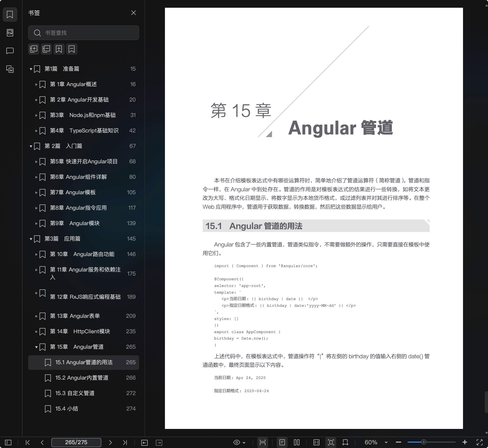Select bookmark 15.3 自定义管道
Screen dimensions: 488x448
tap(83, 393)
